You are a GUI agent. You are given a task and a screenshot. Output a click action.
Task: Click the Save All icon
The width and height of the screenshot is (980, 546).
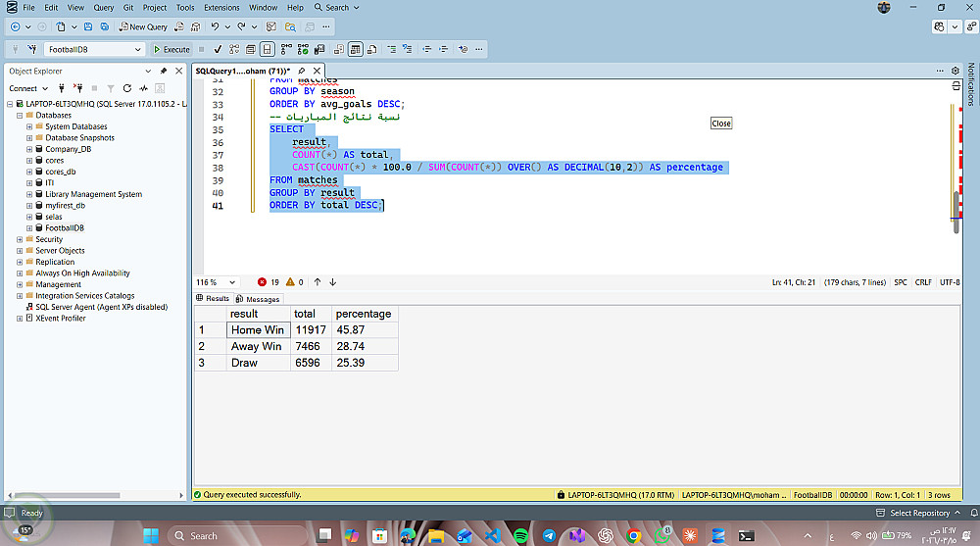click(105, 26)
